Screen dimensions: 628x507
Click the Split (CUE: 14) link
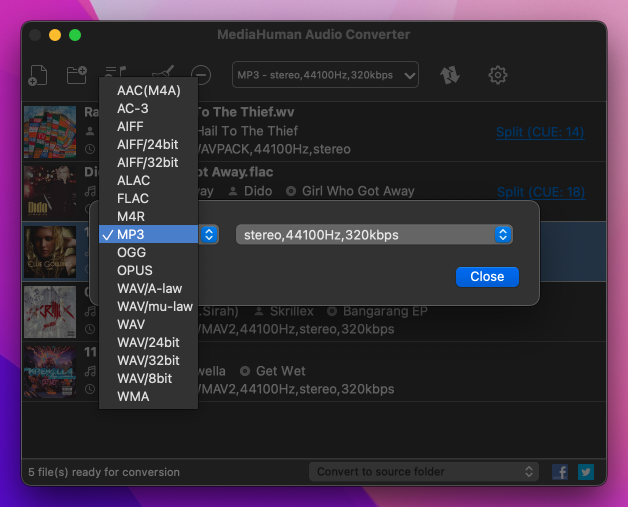(x=540, y=132)
